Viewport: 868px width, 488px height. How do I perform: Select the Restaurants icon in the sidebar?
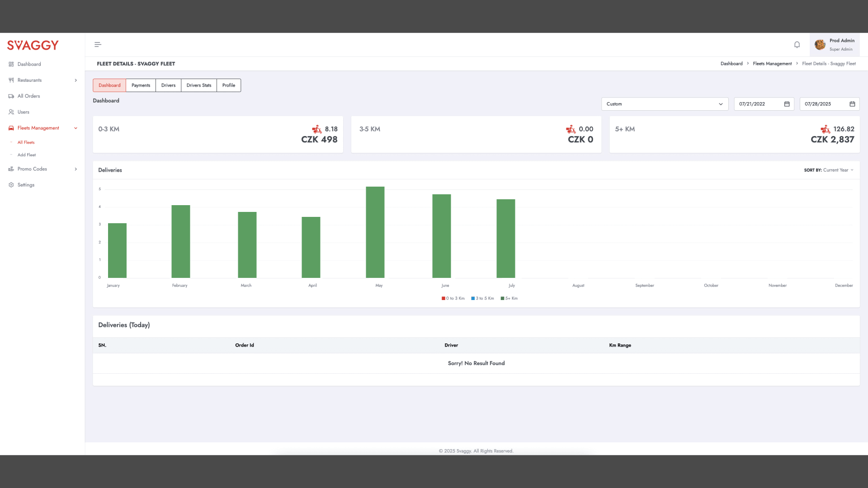pyautogui.click(x=11, y=80)
